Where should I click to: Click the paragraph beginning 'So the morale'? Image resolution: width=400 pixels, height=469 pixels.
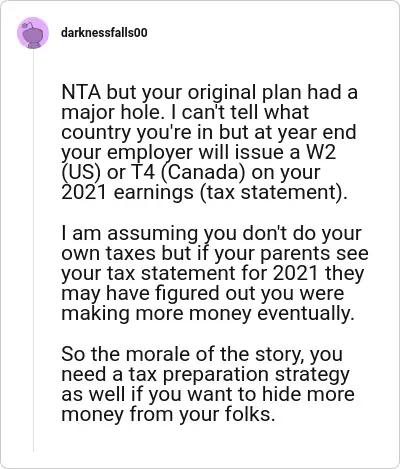point(208,384)
